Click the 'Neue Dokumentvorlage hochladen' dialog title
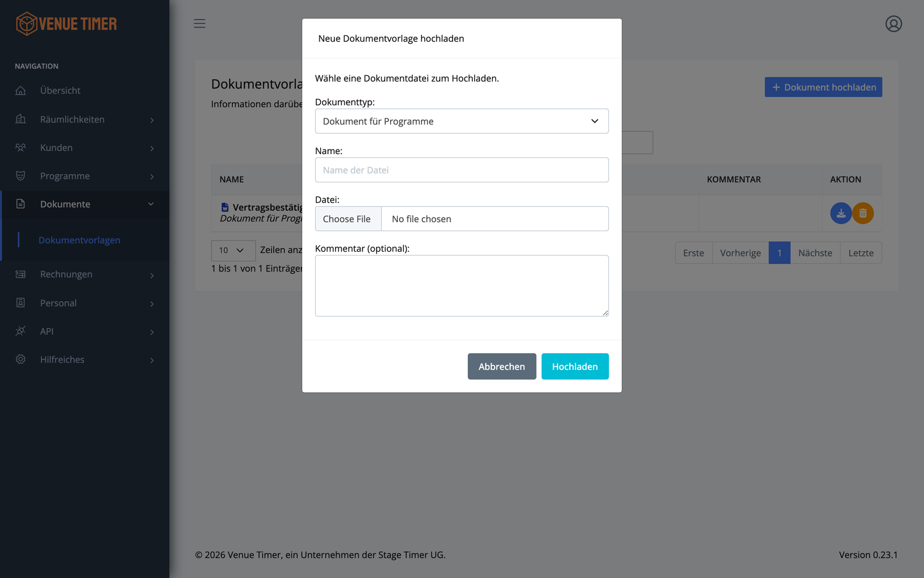The image size is (924, 578). 391,39
